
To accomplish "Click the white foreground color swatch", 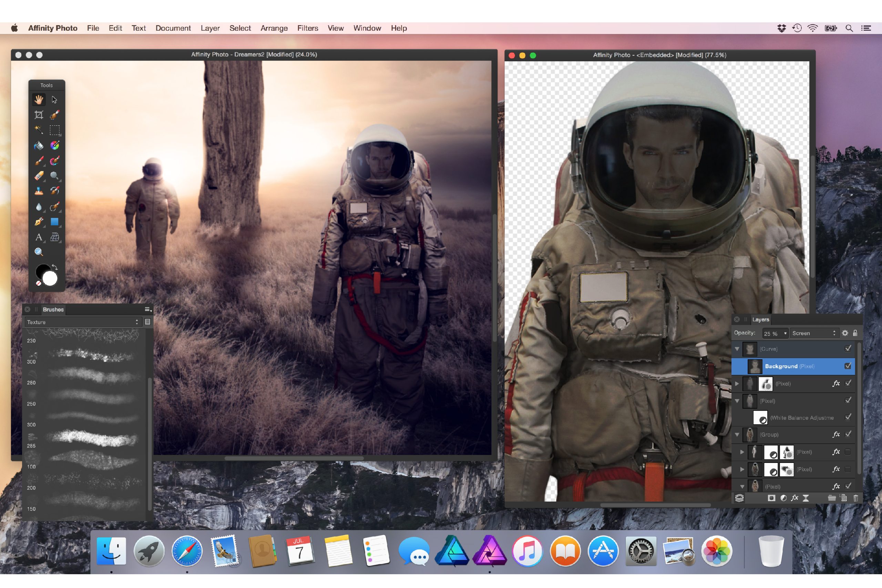I will click(x=50, y=279).
